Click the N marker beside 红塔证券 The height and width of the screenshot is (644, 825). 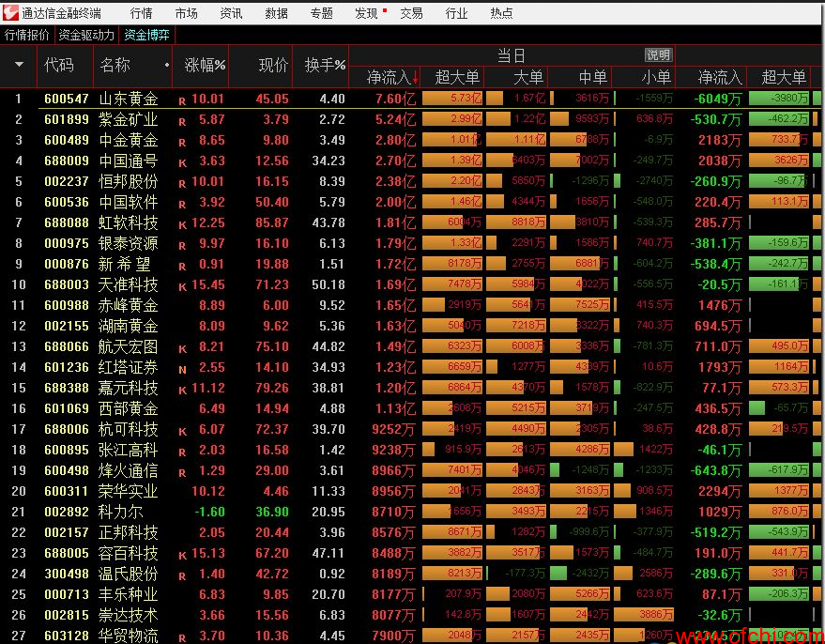coord(182,369)
